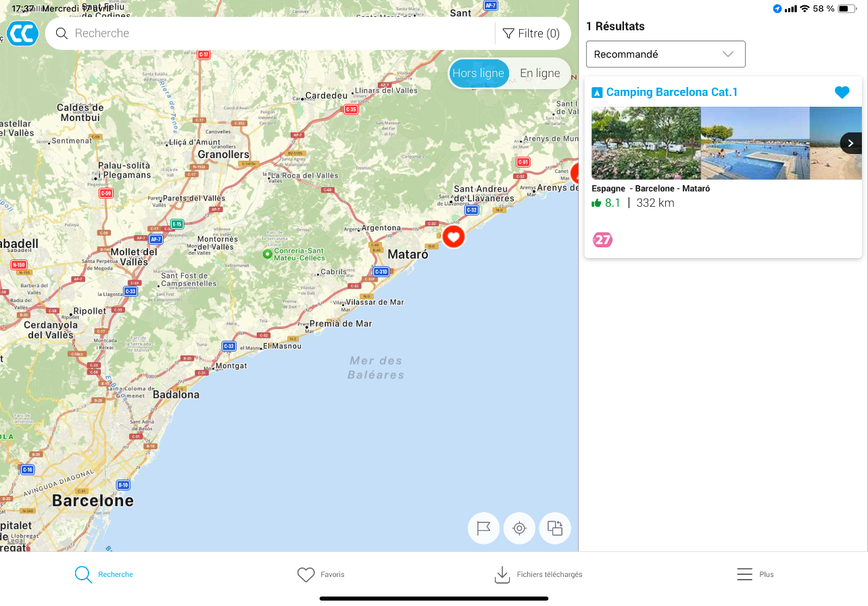
Task: Open Camping Barcelona Cat.1 title link
Action: click(x=672, y=93)
